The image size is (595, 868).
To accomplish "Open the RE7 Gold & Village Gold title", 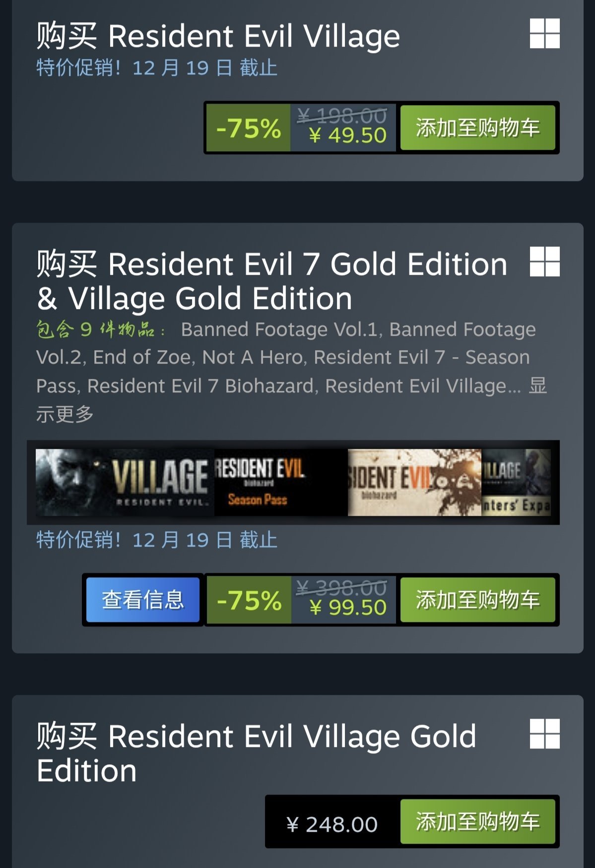I will (272, 281).
